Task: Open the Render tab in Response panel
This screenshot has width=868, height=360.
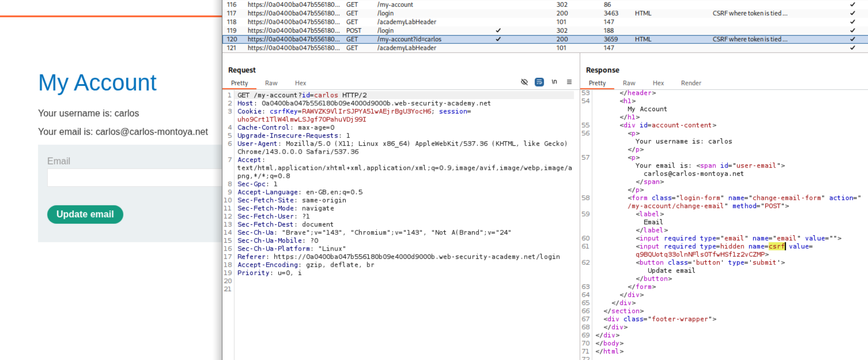Action: pyautogui.click(x=691, y=83)
